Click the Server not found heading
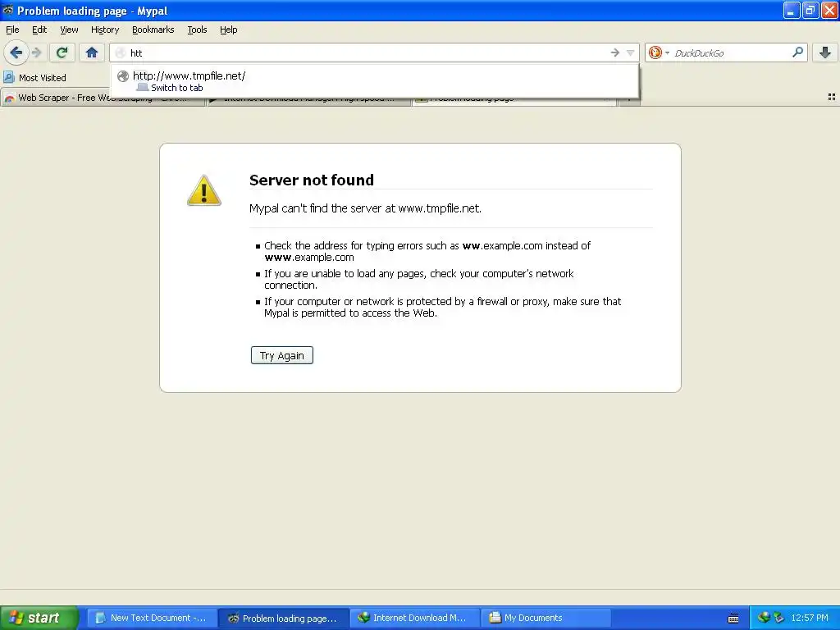 point(311,180)
